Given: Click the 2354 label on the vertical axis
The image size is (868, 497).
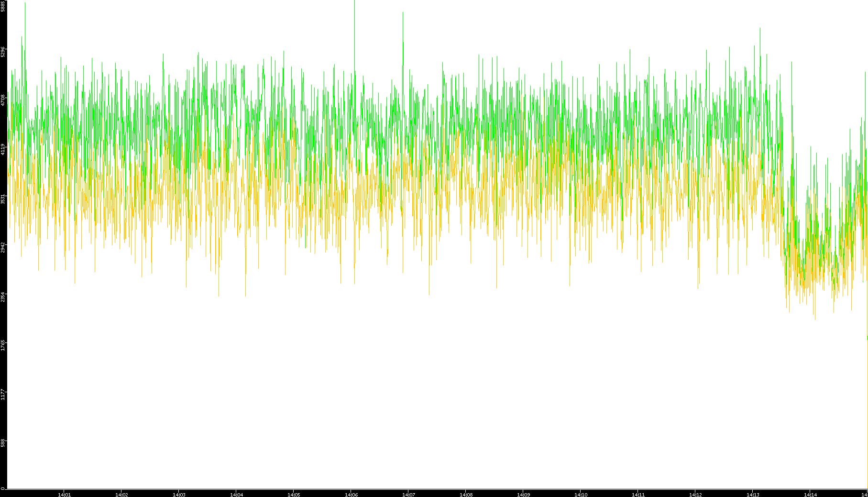Looking at the screenshot, I should tap(3, 297).
